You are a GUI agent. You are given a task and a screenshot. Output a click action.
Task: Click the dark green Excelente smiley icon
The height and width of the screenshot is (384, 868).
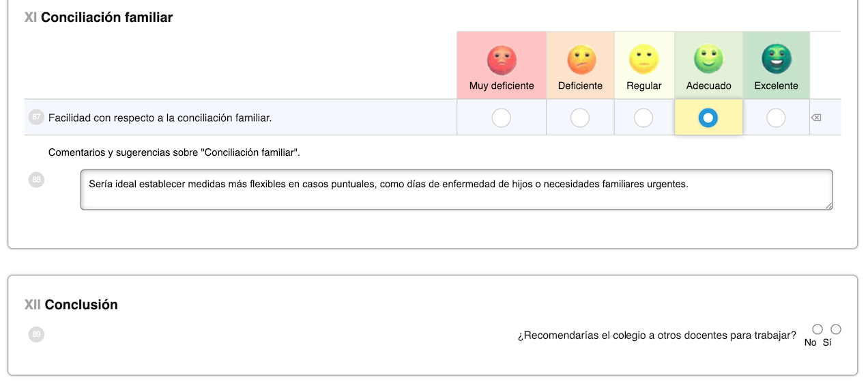pos(776,60)
